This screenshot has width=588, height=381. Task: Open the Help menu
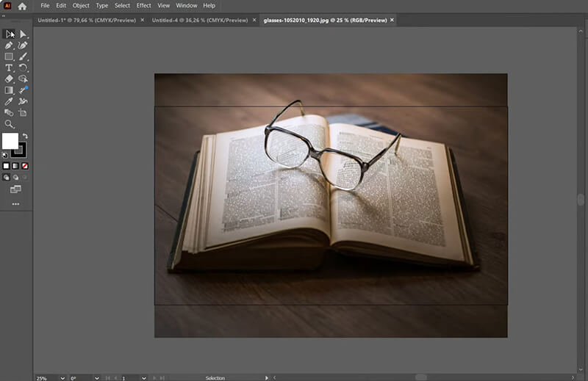pos(209,6)
